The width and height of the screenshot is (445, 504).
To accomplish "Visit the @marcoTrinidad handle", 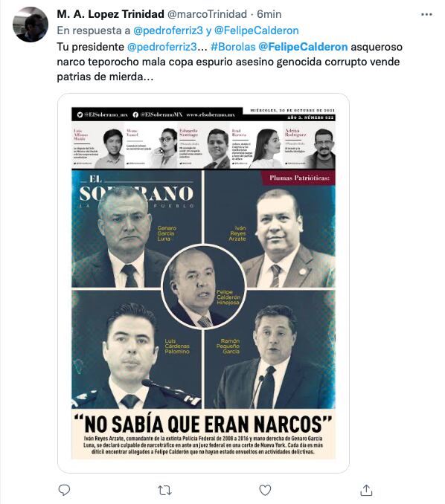I will click(207, 14).
